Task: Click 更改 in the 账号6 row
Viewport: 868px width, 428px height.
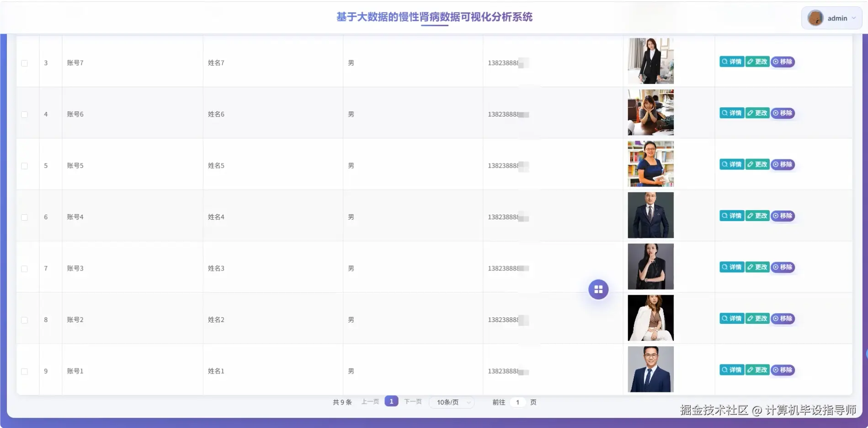Action: click(757, 113)
